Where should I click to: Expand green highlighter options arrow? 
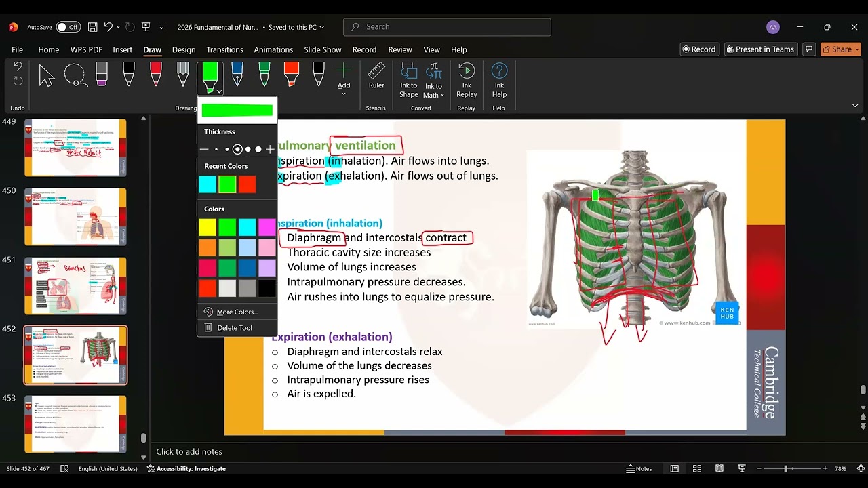(219, 91)
